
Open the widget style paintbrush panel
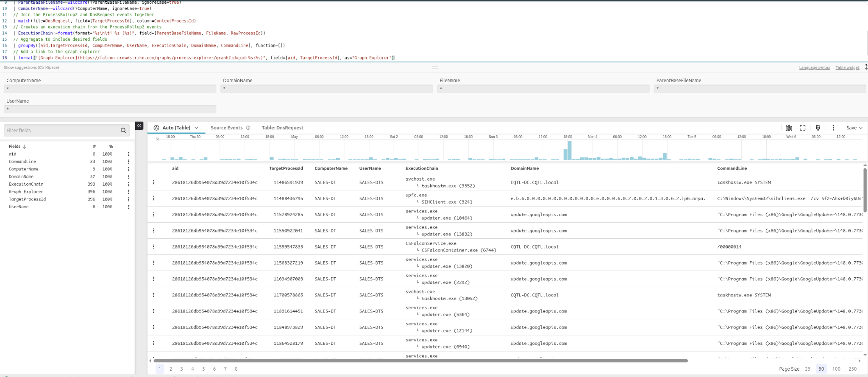[818, 128]
